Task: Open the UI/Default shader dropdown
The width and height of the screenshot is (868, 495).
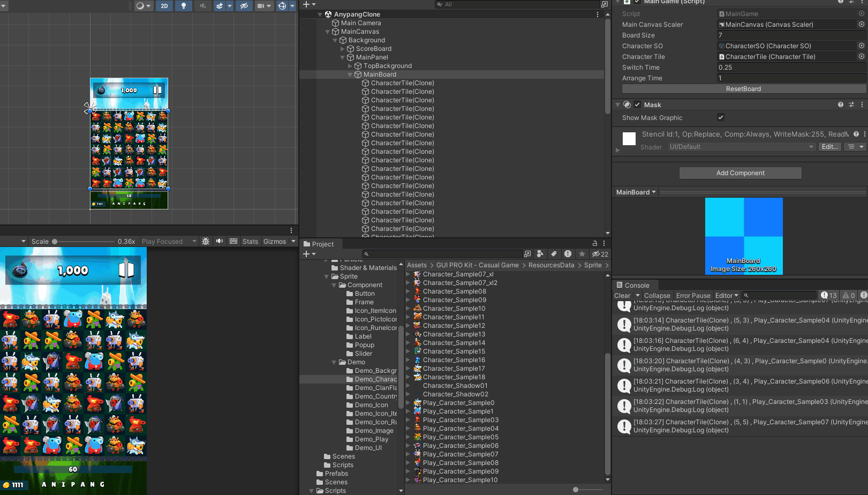Action: pos(742,147)
